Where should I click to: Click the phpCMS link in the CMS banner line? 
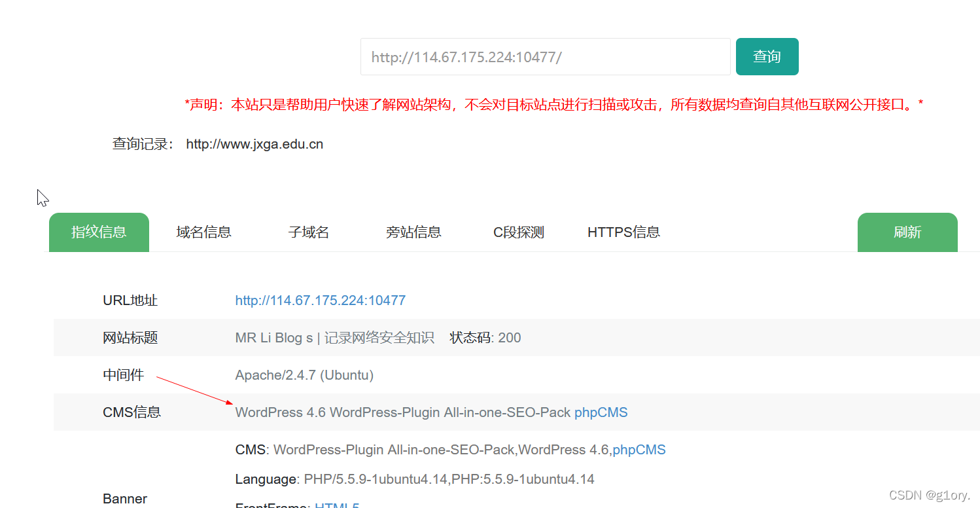click(639, 449)
